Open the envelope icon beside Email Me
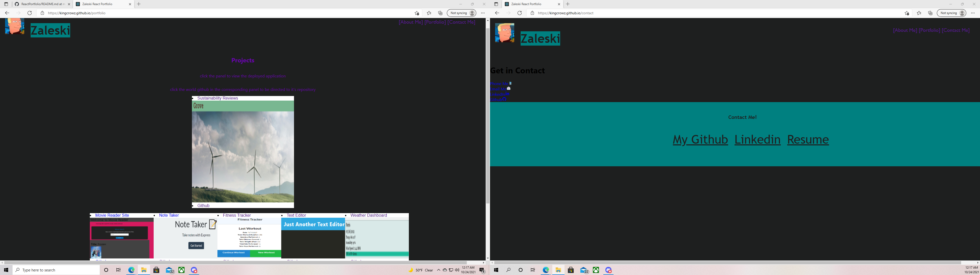Screen dimensions: 980x275 click(509, 89)
